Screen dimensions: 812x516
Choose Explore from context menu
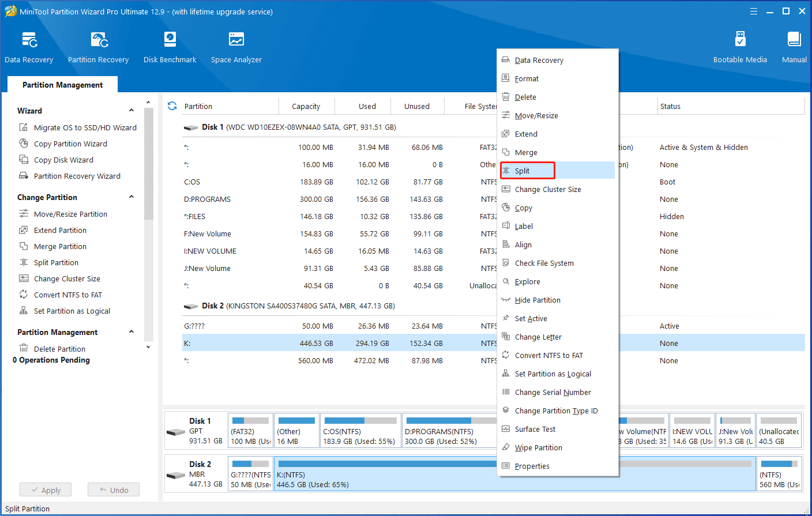[557, 281]
